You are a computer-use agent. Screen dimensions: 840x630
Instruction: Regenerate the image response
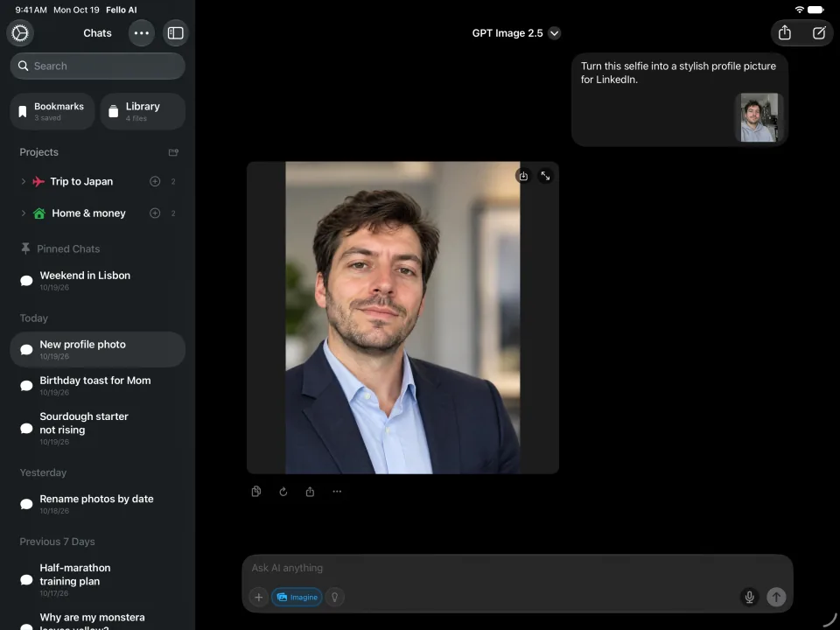click(x=283, y=491)
